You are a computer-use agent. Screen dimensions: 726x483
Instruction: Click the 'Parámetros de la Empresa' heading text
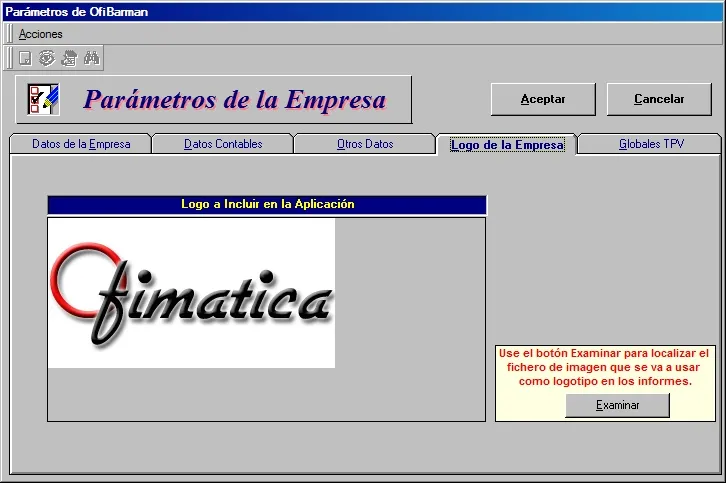click(x=235, y=100)
